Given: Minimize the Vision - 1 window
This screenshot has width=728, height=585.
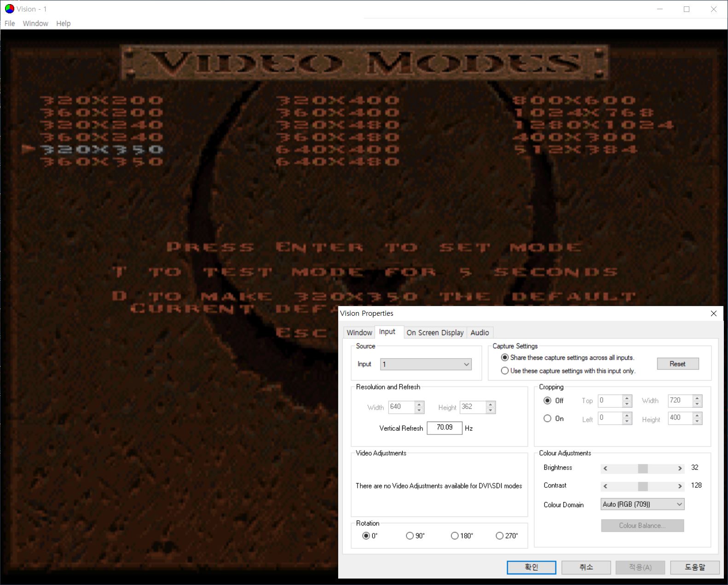Looking at the screenshot, I should pos(660,9).
